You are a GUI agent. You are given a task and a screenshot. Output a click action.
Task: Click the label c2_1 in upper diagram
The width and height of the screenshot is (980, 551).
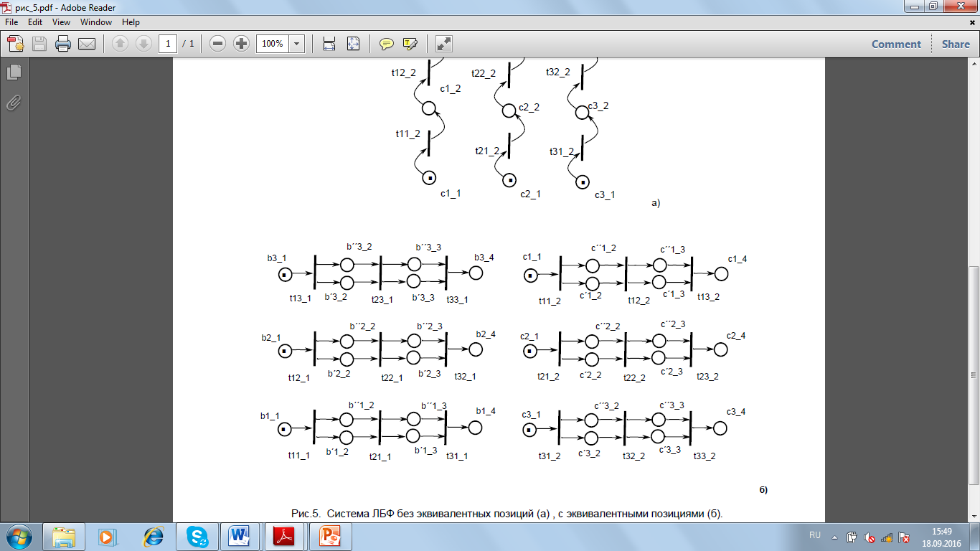click(x=531, y=194)
